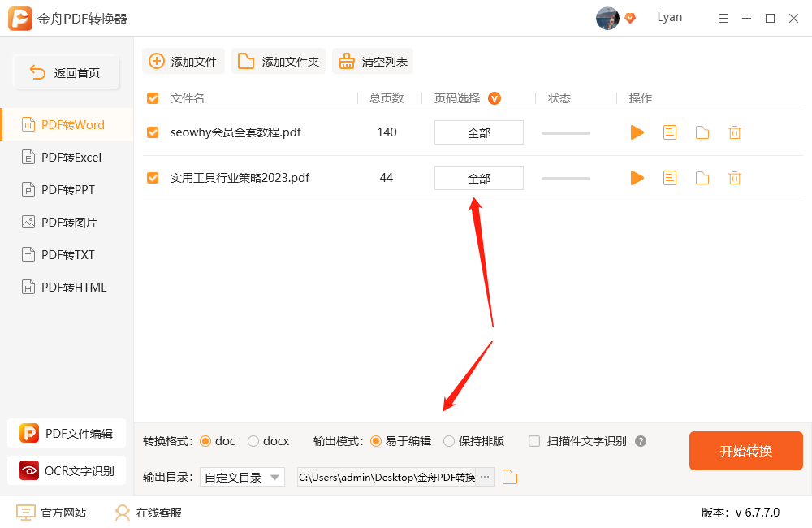Open the hamburger menu in title bar
The height and width of the screenshot is (528, 812).
(723, 19)
